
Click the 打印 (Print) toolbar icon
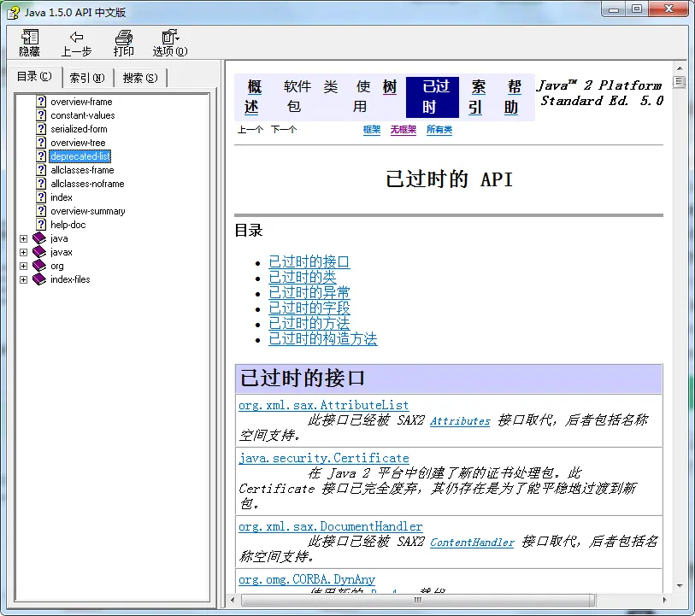(124, 38)
